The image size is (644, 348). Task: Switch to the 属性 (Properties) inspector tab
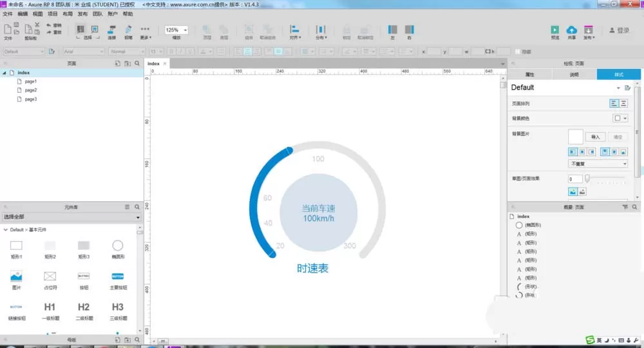pyautogui.click(x=530, y=74)
